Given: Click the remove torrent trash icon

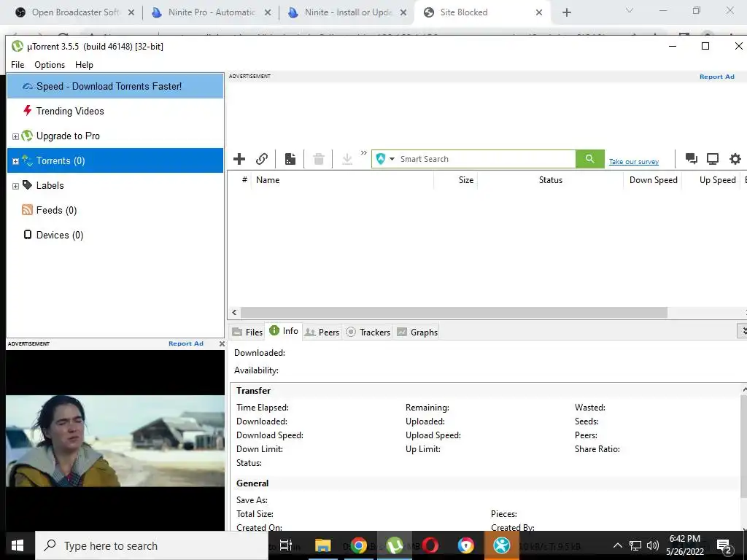Looking at the screenshot, I should click(319, 158).
